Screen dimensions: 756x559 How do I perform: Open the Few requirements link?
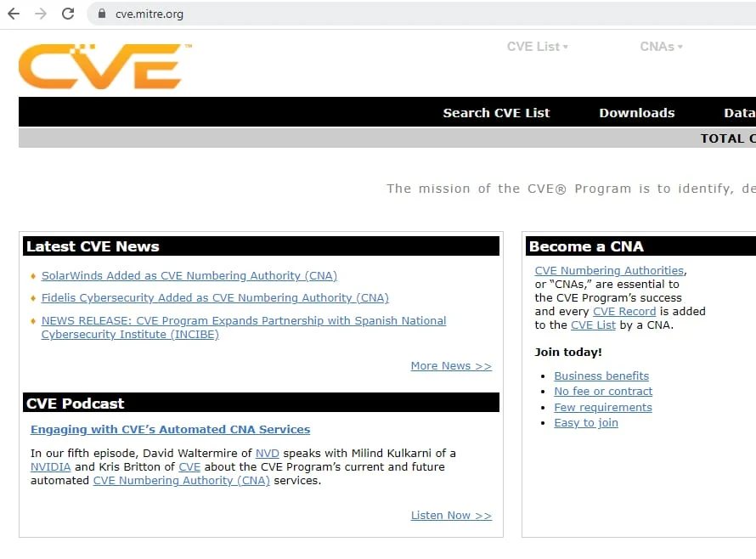pyautogui.click(x=603, y=407)
